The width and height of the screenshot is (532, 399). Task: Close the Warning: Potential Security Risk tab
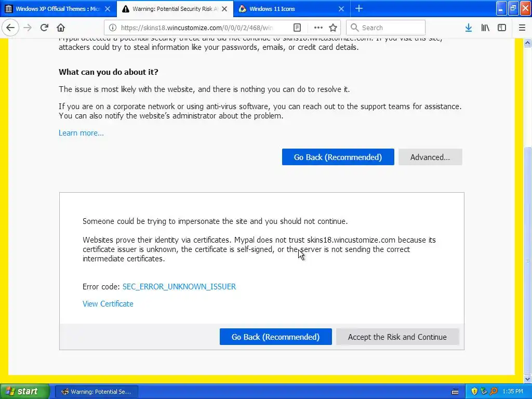224,9
